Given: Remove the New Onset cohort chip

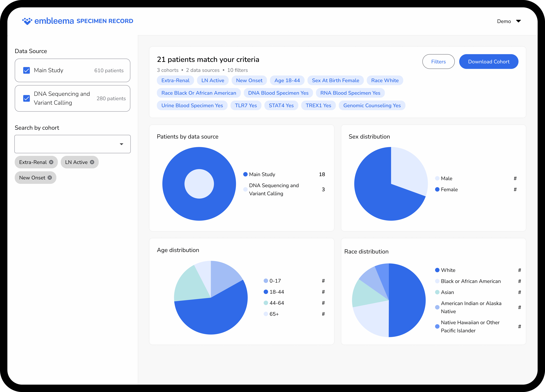Looking at the screenshot, I should click(x=50, y=178).
